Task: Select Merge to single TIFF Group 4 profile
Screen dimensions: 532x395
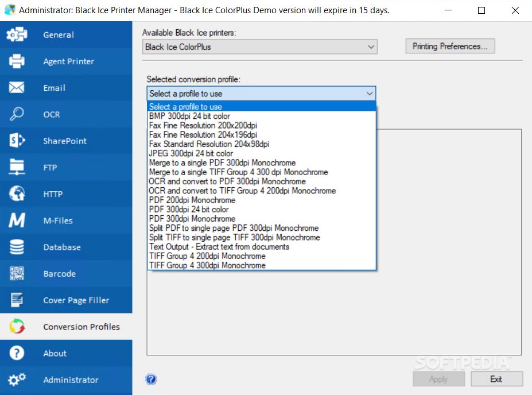Action: (262, 172)
